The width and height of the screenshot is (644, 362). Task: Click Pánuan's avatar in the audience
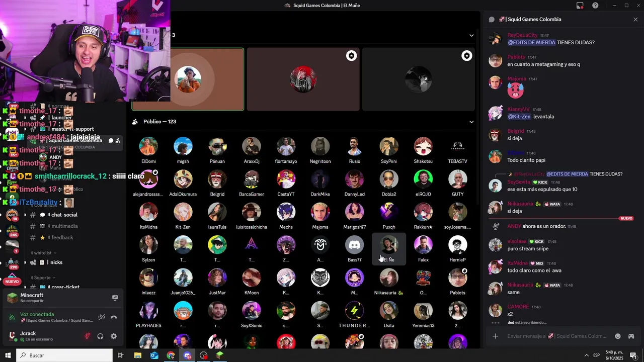coord(217,146)
